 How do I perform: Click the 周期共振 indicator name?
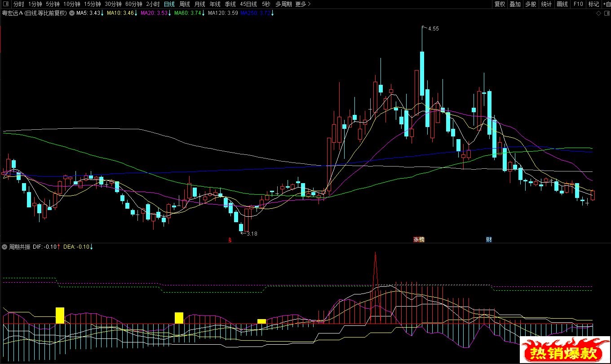pyautogui.click(x=19, y=247)
